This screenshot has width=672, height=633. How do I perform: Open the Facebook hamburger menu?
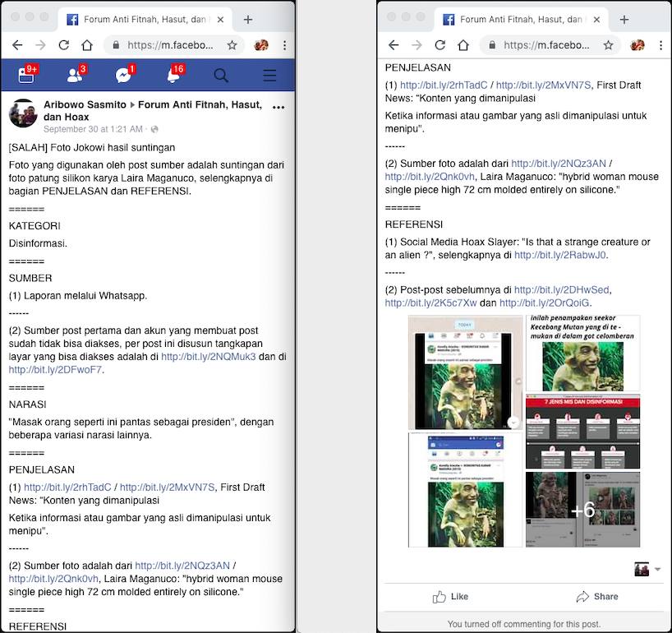click(x=269, y=76)
